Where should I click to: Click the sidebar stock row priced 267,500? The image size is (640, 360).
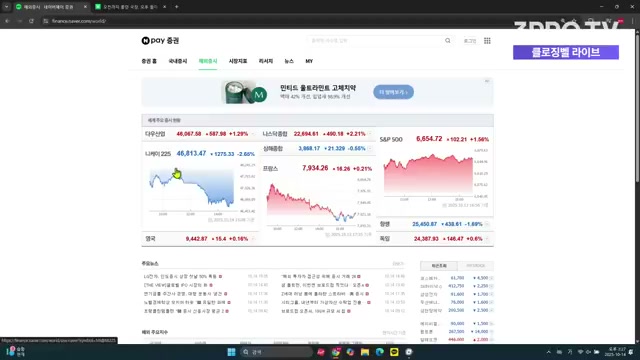tap(457, 332)
